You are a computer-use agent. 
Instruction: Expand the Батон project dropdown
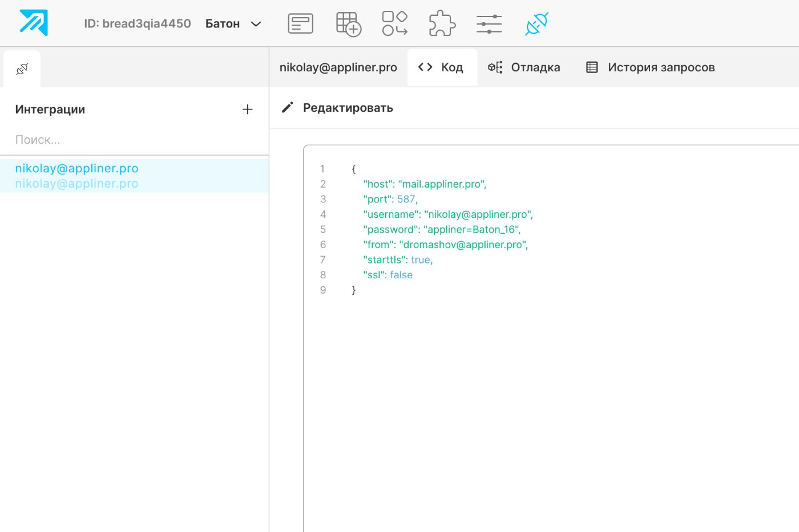233,24
